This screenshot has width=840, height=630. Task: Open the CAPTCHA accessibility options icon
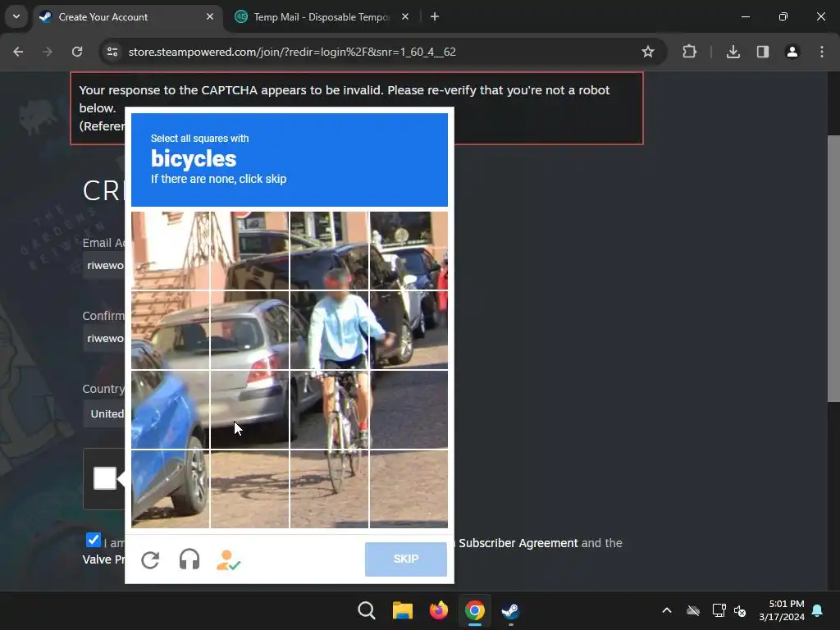(228, 560)
